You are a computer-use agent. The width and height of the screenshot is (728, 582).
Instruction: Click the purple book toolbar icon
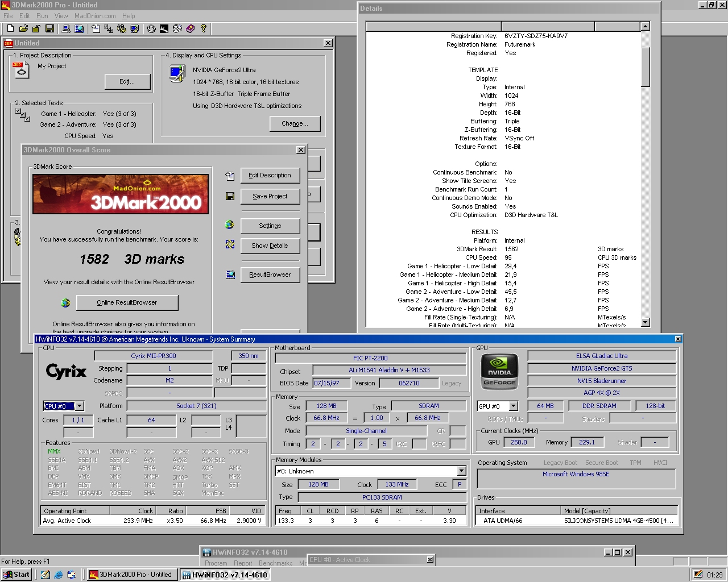(x=190, y=28)
